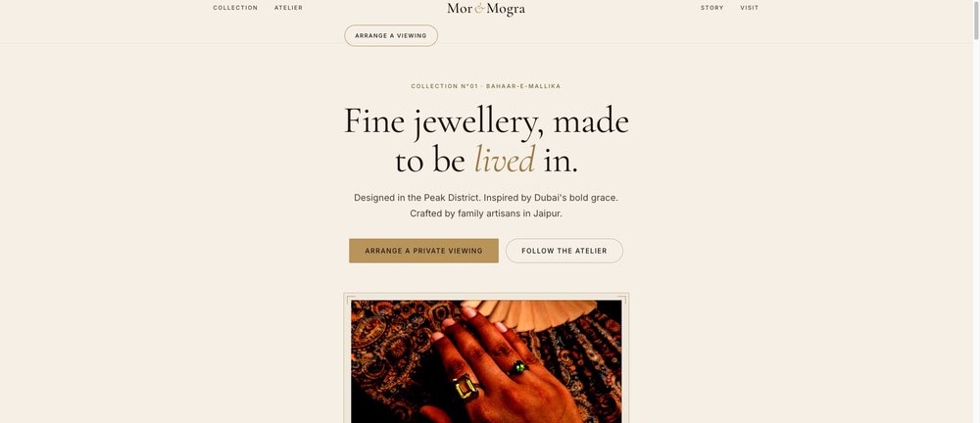The image size is (980, 423).
Task: Click the "Crafted by family artisans in Jaipur" line
Action: point(486,213)
